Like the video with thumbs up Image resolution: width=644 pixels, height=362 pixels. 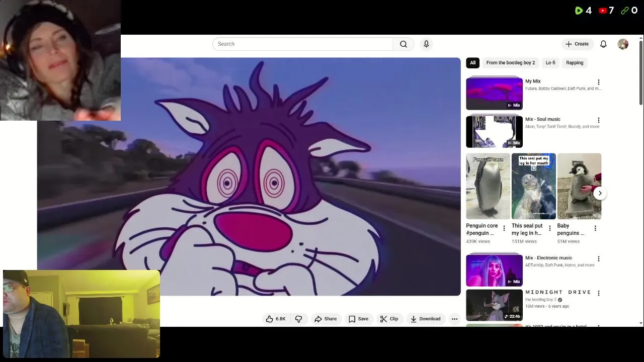point(276,319)
